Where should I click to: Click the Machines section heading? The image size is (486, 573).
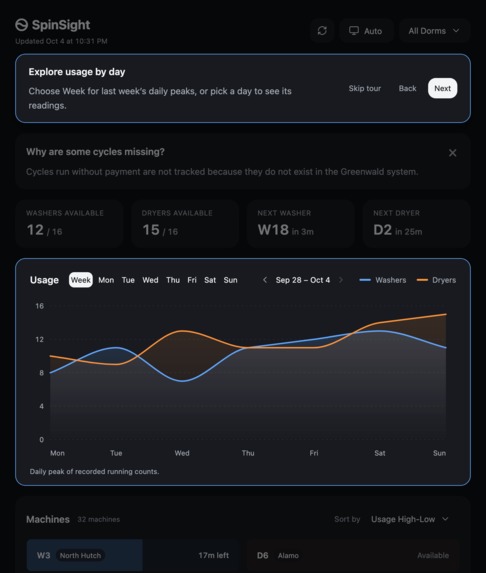48,519
